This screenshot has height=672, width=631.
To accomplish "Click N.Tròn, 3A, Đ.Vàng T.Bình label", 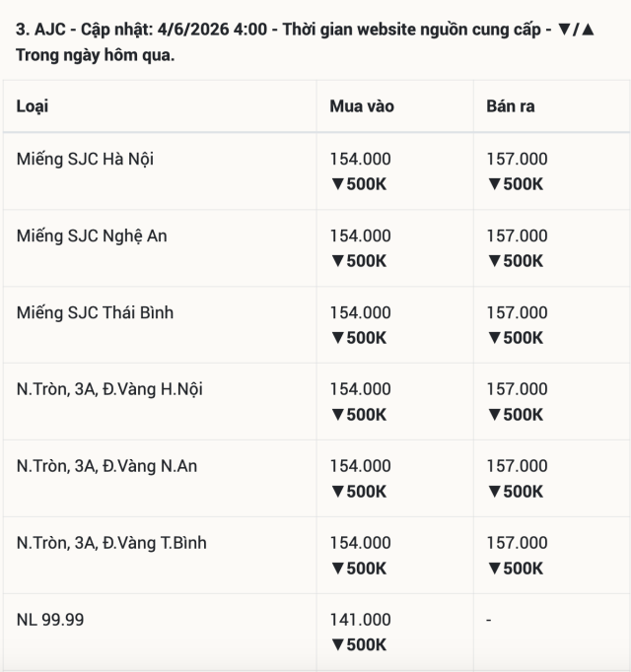I will 111,543.
